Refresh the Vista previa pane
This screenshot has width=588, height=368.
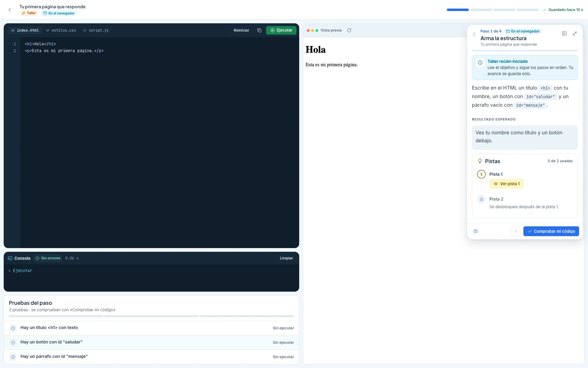point(349,30)
